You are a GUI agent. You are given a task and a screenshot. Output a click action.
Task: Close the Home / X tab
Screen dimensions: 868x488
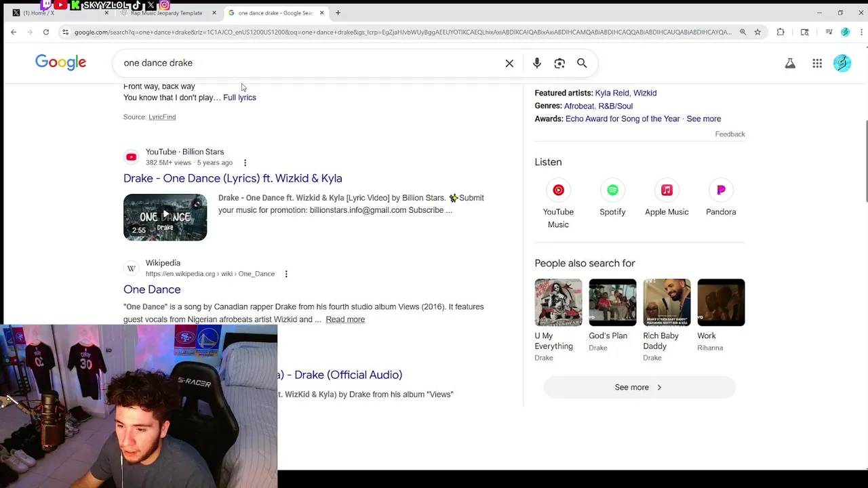pyautogui.click(x=105, y=12)
